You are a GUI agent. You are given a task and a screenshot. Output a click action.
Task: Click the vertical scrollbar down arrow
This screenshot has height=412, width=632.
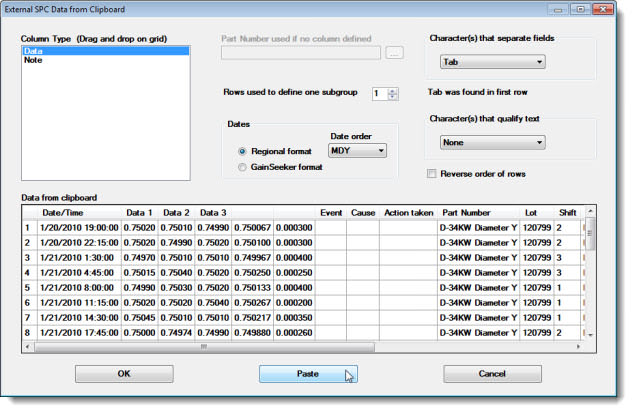[590, 334]
